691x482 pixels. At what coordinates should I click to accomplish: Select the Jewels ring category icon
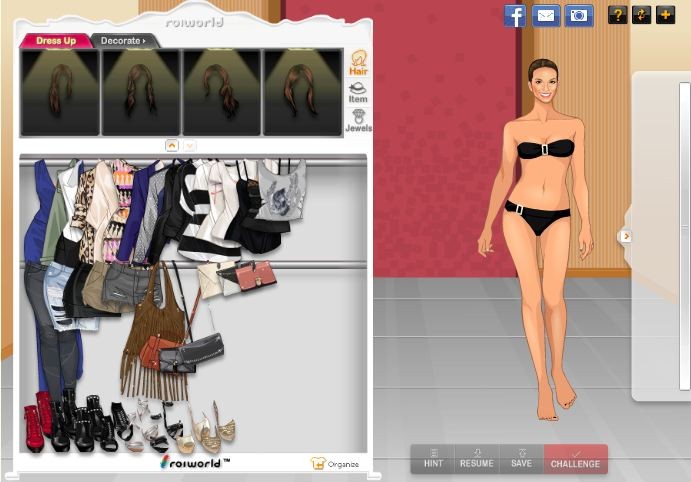[x=358, y=121]
